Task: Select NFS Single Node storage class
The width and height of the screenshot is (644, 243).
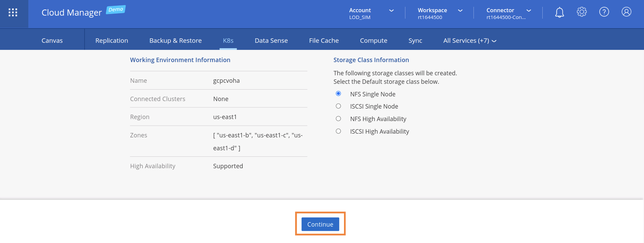Action: coord(338,94)
